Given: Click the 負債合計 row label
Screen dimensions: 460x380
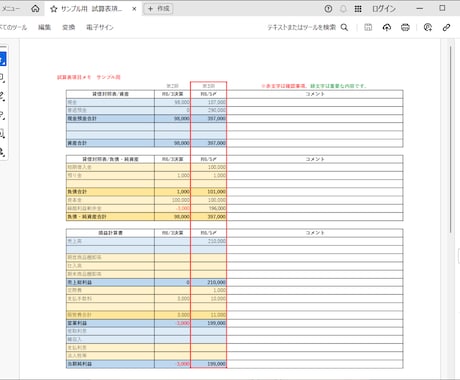Looking at the screenshot, I should [x=77, y=192].
